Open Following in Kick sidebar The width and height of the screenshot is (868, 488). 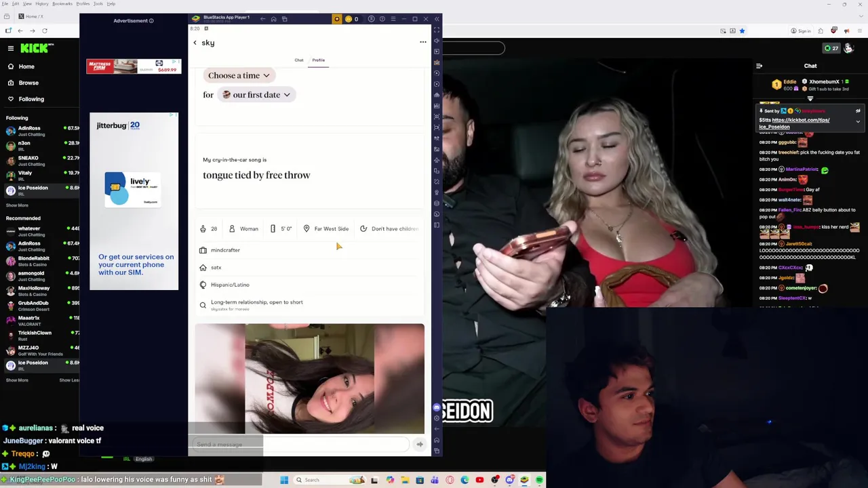[26, 99]
